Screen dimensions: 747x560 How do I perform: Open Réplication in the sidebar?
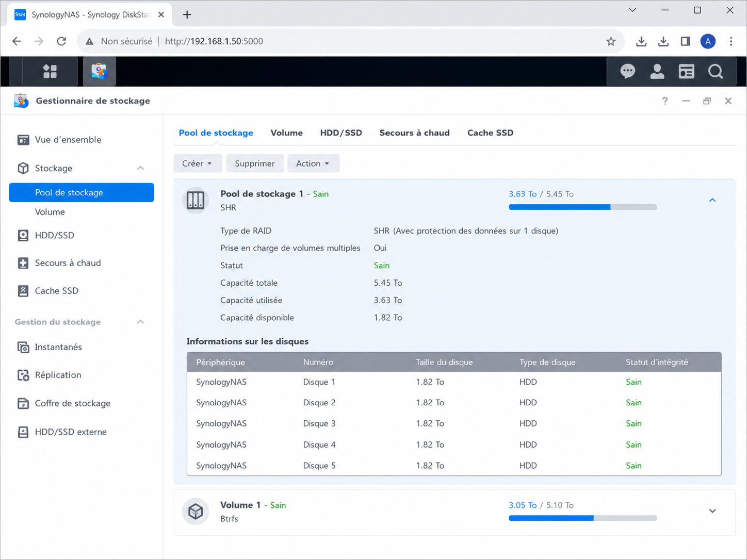(x=58, y=375)
